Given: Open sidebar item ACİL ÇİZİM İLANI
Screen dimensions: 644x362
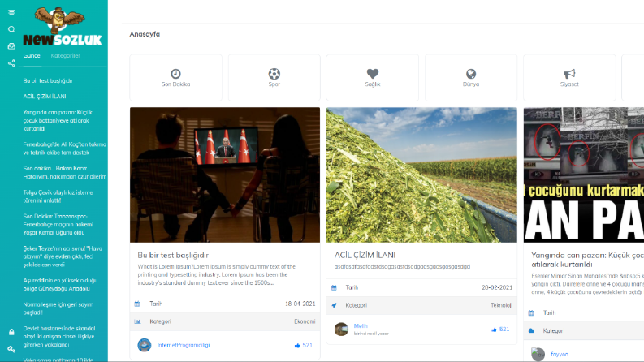Looking at the screenshot, I should (x=45, y=97).
